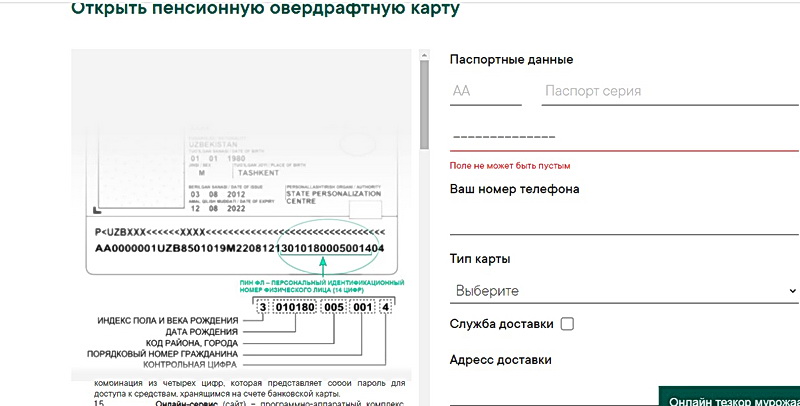Click the red 'Поле не может быть пустым' message
The width and height of the screenshot is (800, 406).
pyautogui.click(x=517, y=165)
